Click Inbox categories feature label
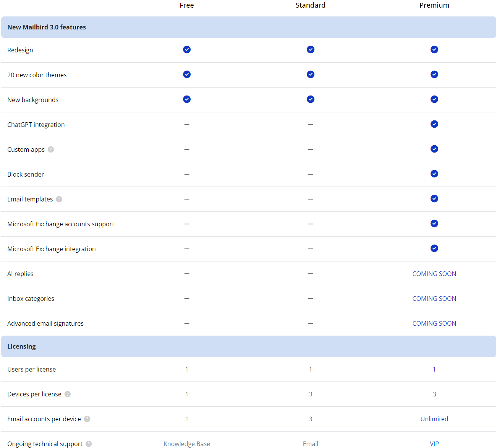Image resolution: width=497 pixels, height=448 pixels. tap(31, 299)
